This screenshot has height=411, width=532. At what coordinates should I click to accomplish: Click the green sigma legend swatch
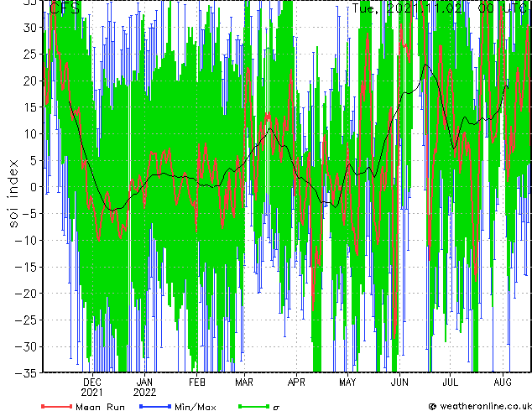pyautogui.click(x=253, y=406)
